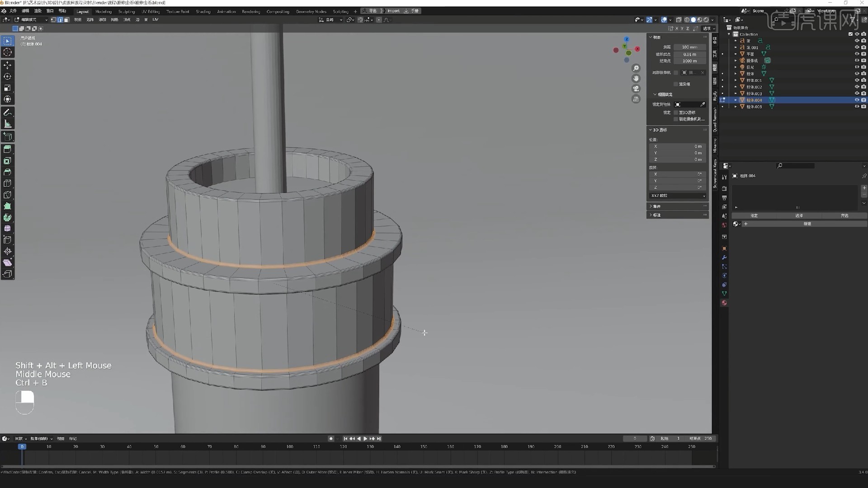
Task: Expand the 标注 panel in sidebar
Action: [x=678, y=215]
